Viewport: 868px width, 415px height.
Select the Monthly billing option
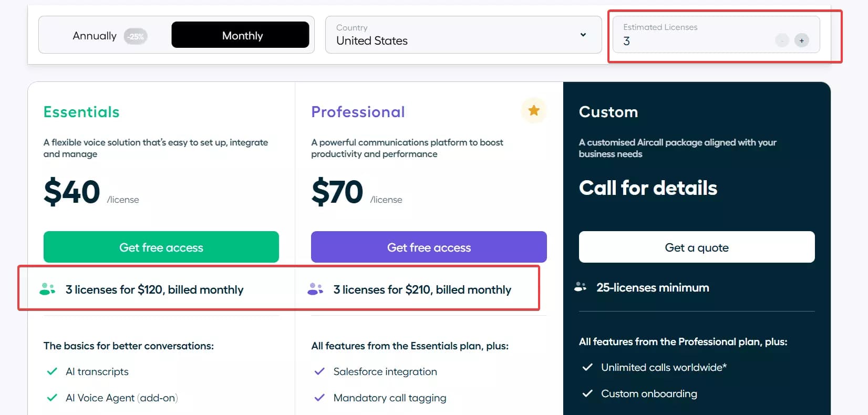(x=241, y=35)
